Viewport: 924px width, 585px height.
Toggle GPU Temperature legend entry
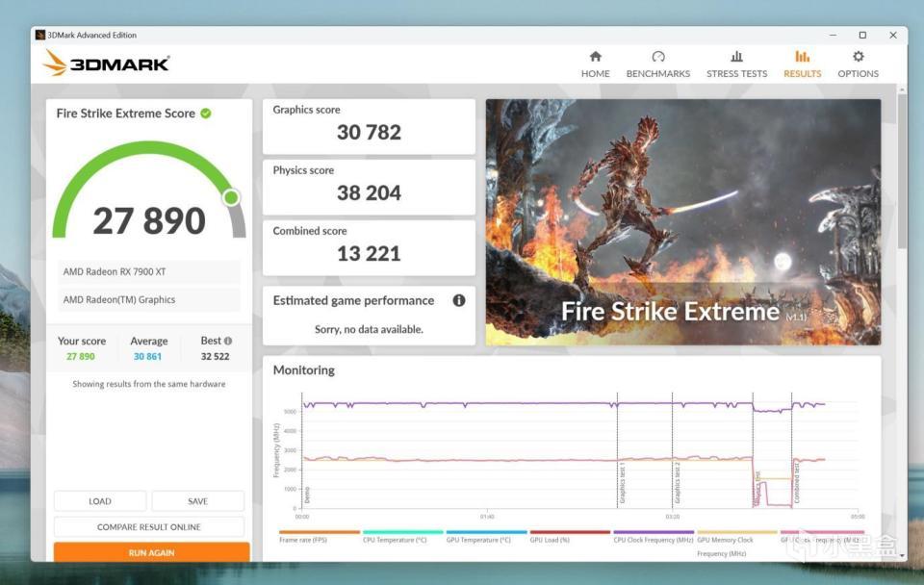(x=486, y=536)
